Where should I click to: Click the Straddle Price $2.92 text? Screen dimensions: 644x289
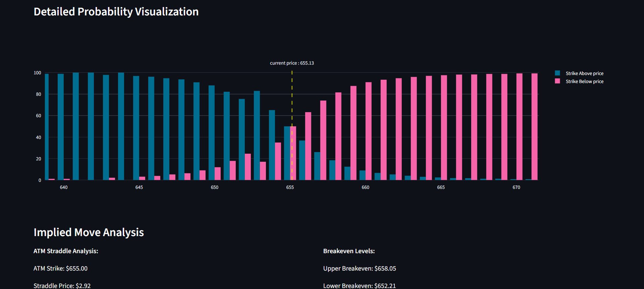(62, 286)
